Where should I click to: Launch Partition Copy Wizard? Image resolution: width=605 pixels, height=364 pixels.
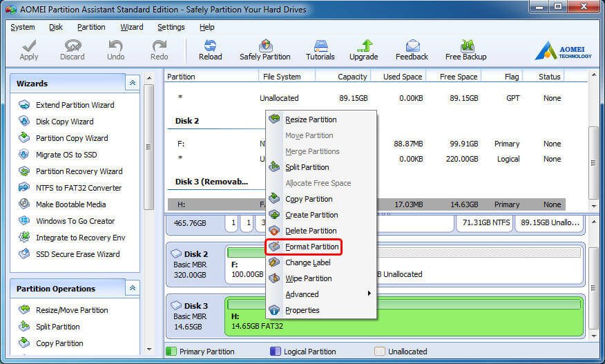pos(64,138)
